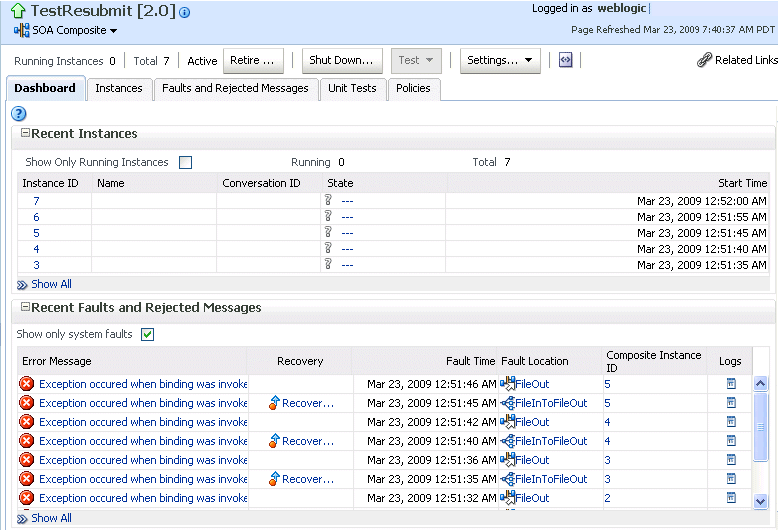Screen dimensions: 778x530
Task: Click the unknown state icon for instance 5
Action: [328, 232]
